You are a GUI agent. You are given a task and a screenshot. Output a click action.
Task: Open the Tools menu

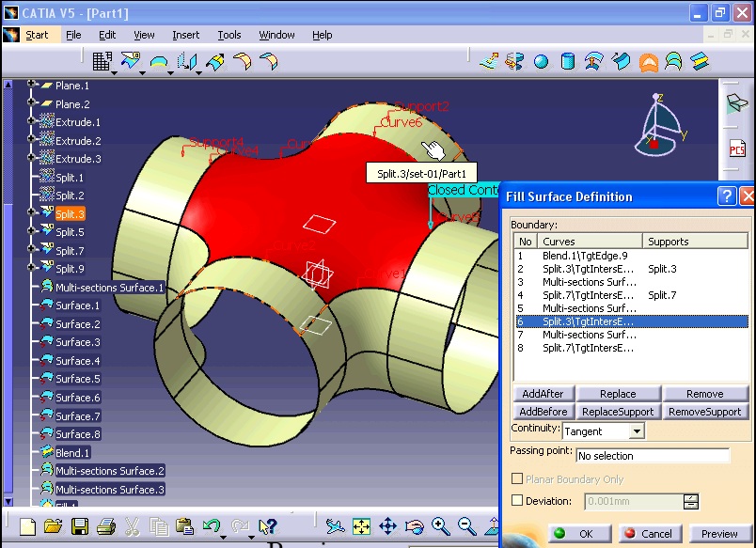229,35
